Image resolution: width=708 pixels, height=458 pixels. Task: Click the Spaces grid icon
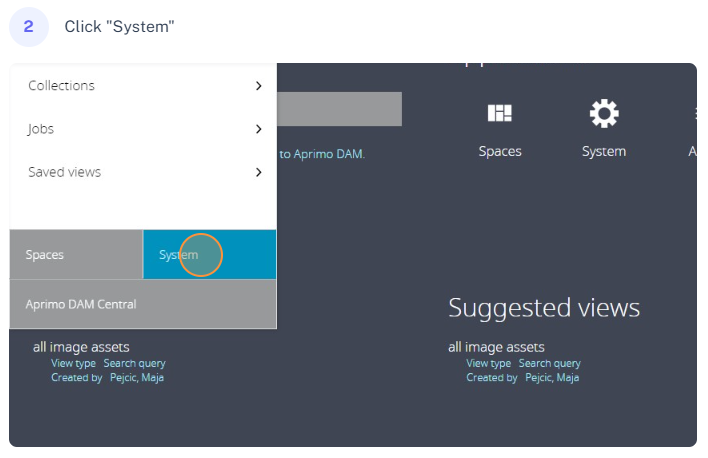(x=499, y=113)
